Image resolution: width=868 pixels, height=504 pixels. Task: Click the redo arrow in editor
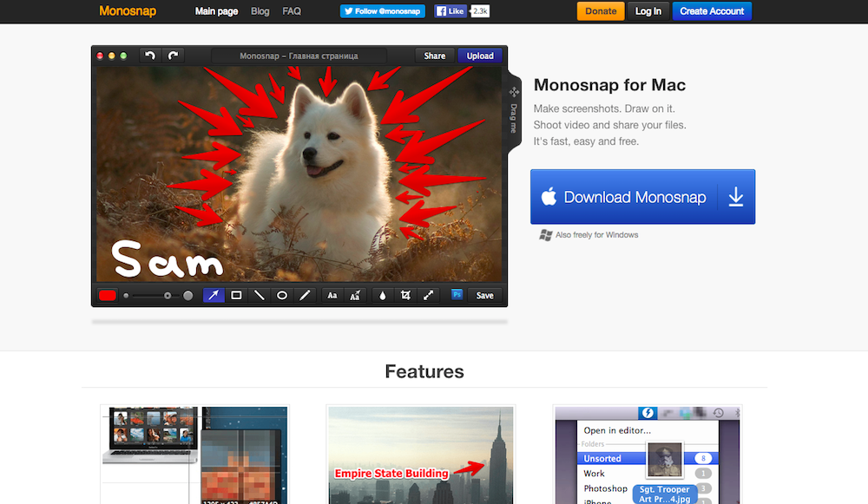(174, 56)
